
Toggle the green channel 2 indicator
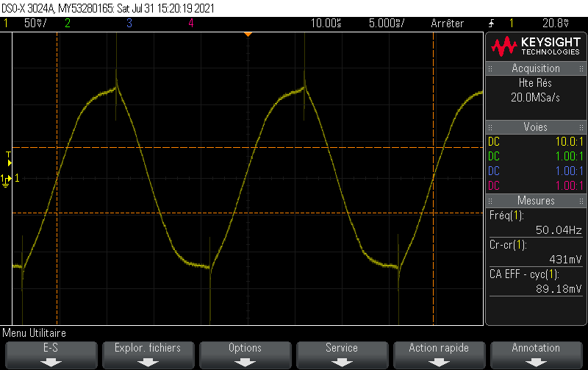click(x=67, y=23)
